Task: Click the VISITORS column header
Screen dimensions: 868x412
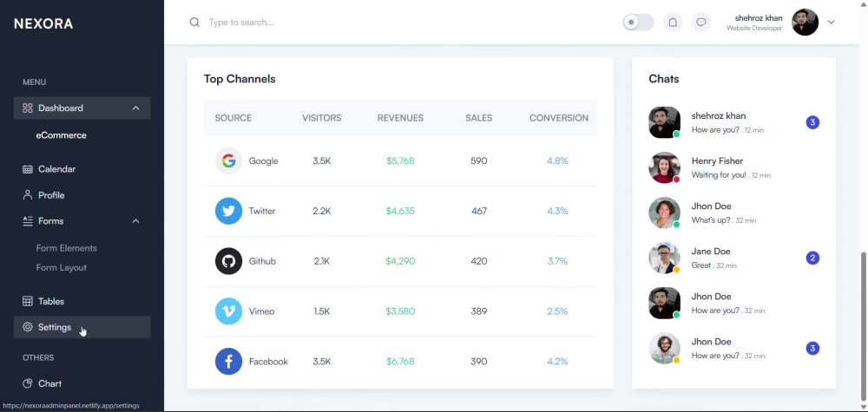Action: (322, 118)
